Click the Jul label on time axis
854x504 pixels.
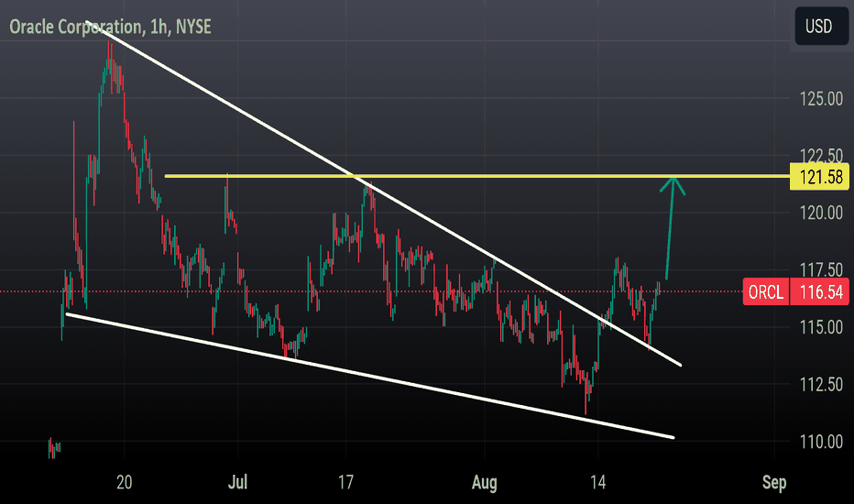(x=237, y=482)
